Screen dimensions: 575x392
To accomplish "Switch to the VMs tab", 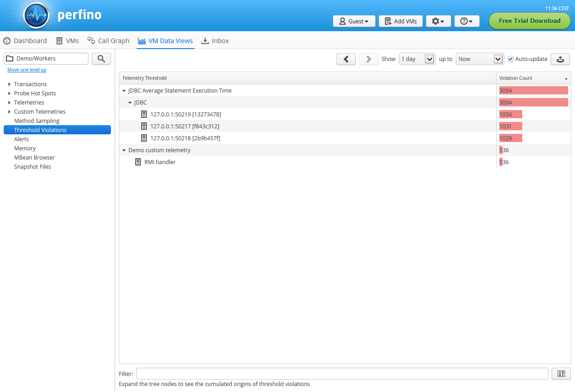I will [67, 41].
